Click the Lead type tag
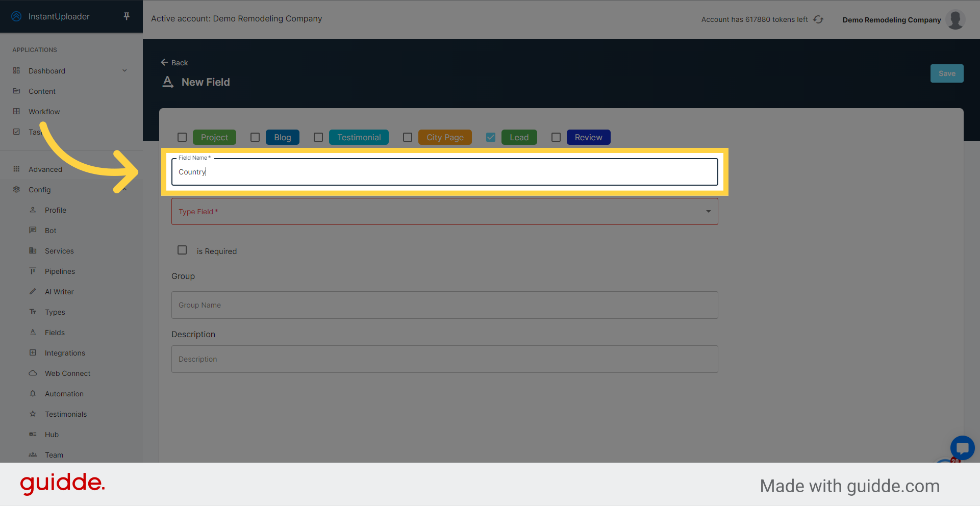 coord(519,137)
